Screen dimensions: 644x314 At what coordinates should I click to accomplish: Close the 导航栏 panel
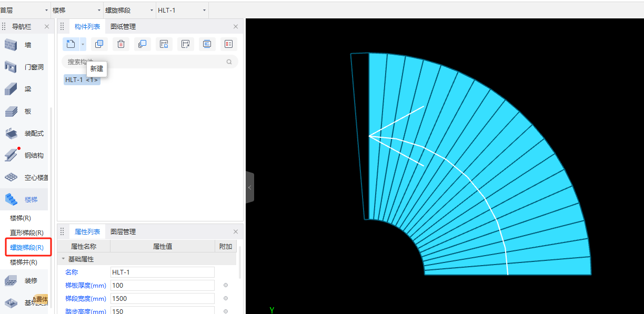click(x=46, y=26)
